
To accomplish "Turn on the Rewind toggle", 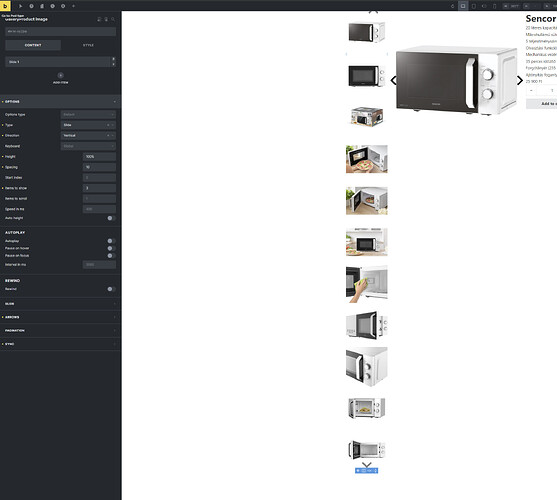I will pyautogui.click(x=111, y=289).
